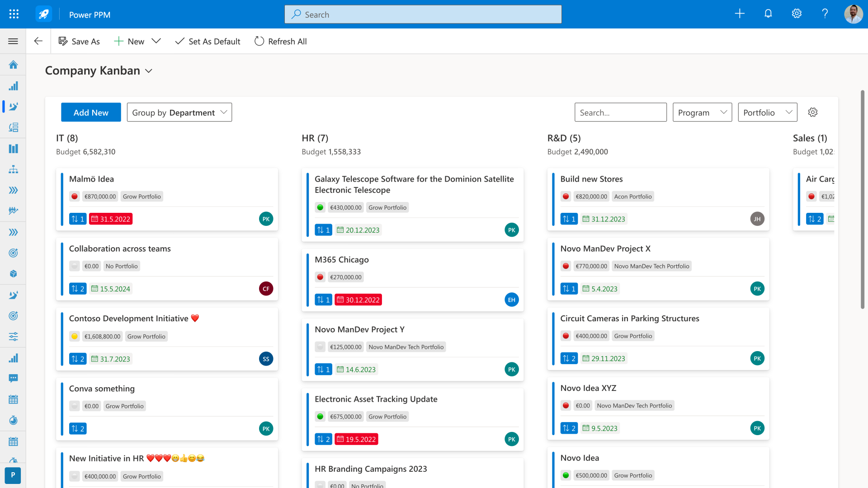Open Kanban board settings gear

(813, 113)
